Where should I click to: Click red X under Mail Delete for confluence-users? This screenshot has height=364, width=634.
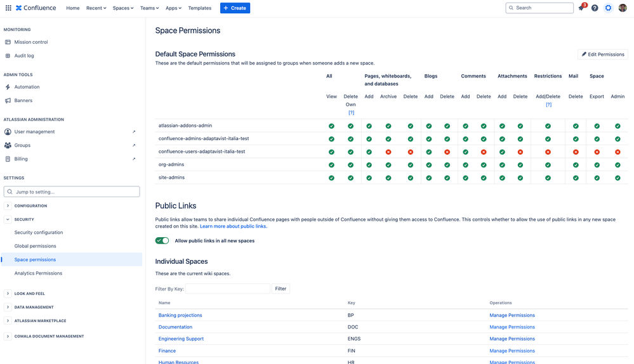576,152
